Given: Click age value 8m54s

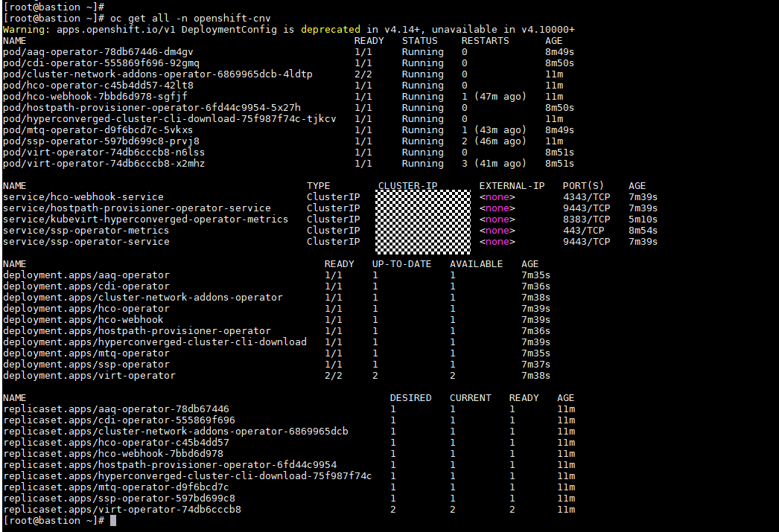Looking at the screenshot, I should [x=643, y=231].
